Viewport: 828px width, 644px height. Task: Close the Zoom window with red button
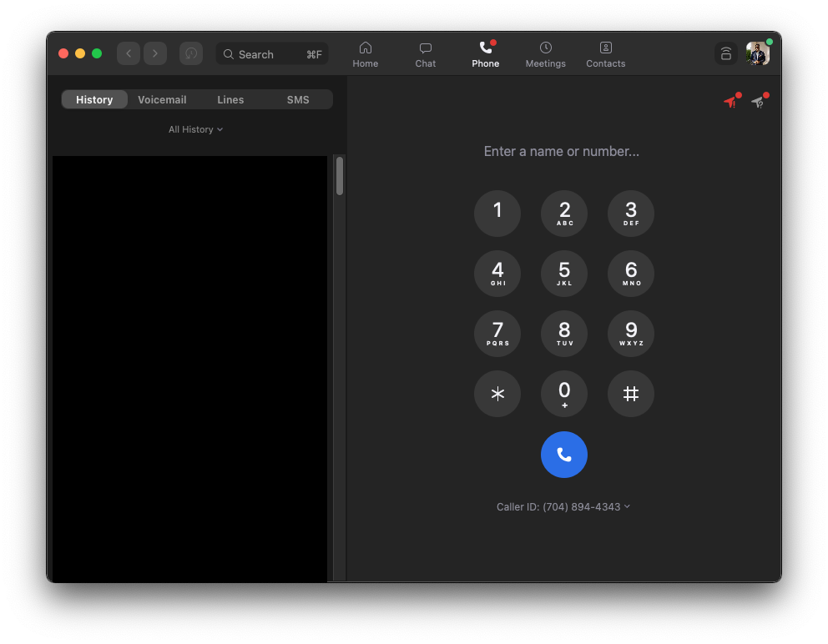click(63, 53)
